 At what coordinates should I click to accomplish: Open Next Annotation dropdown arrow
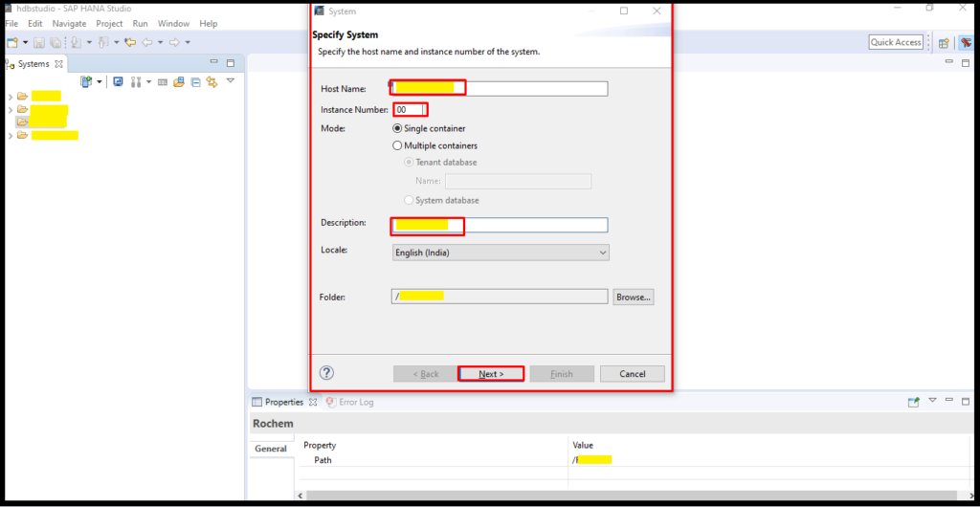point(89,42)
